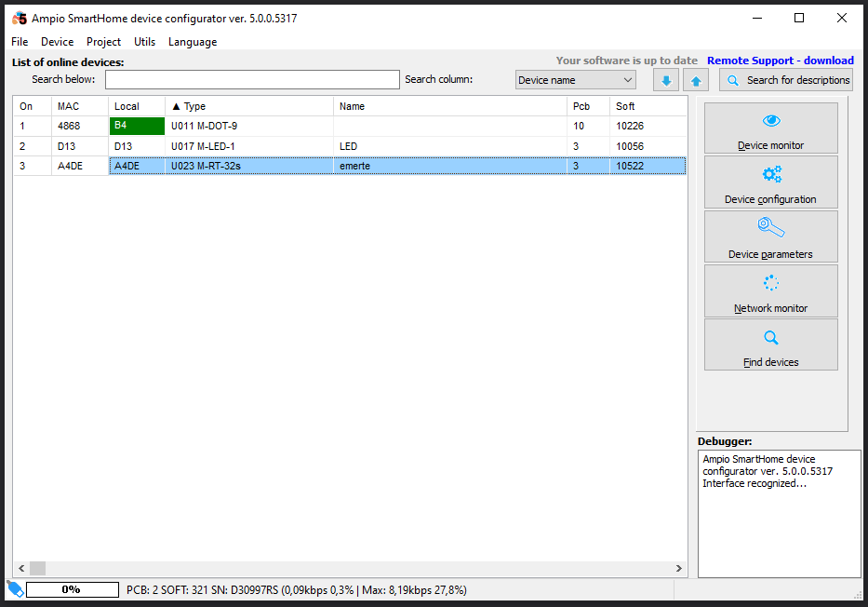Click the blue connector icon in status bar
Image resolution: width=868 pixels, height=607 pixels.
tap(15, 589)
